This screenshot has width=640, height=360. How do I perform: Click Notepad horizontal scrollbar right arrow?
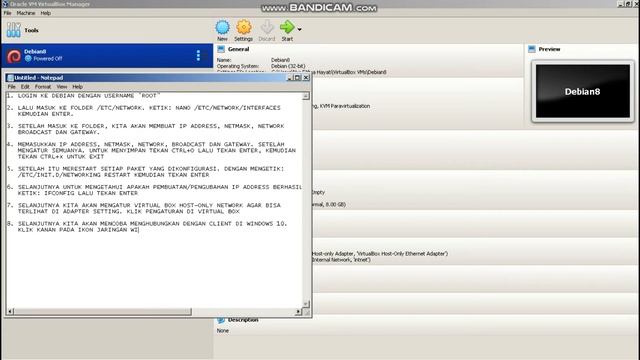(298, 311)
